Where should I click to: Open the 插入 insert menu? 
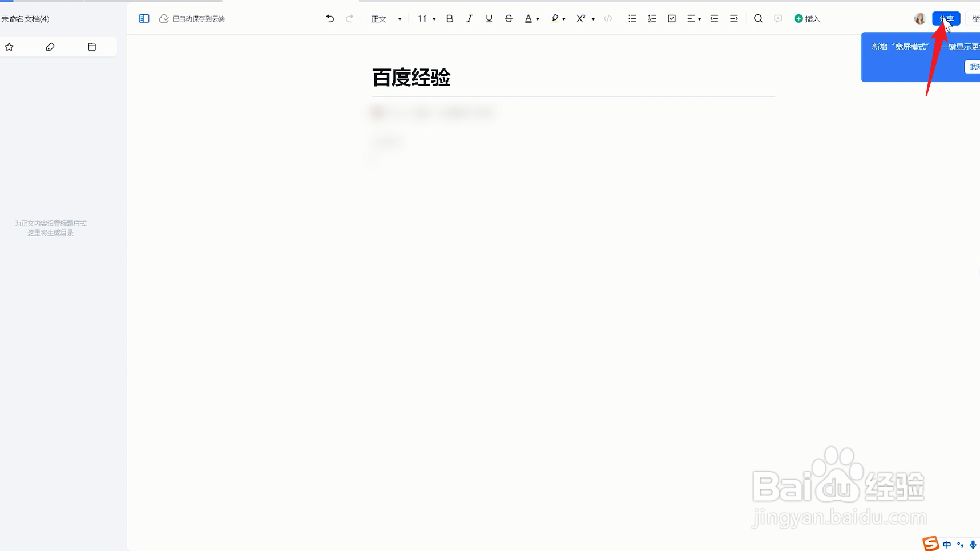click(808, 19)
